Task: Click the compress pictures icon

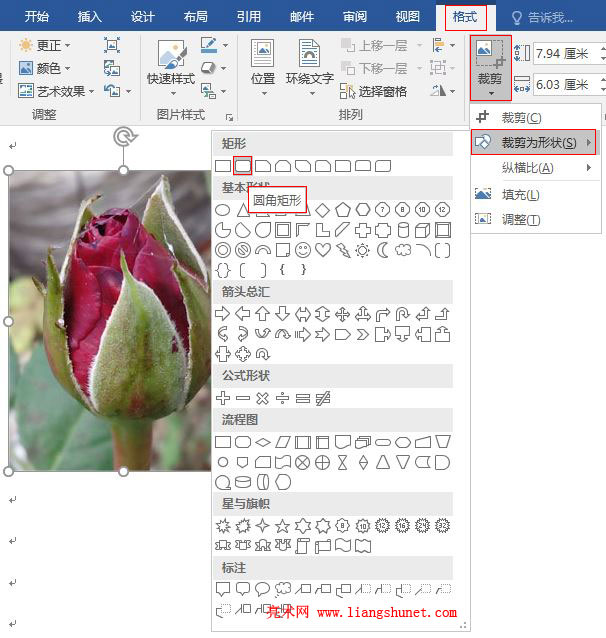Action: (x=112, y=45)
